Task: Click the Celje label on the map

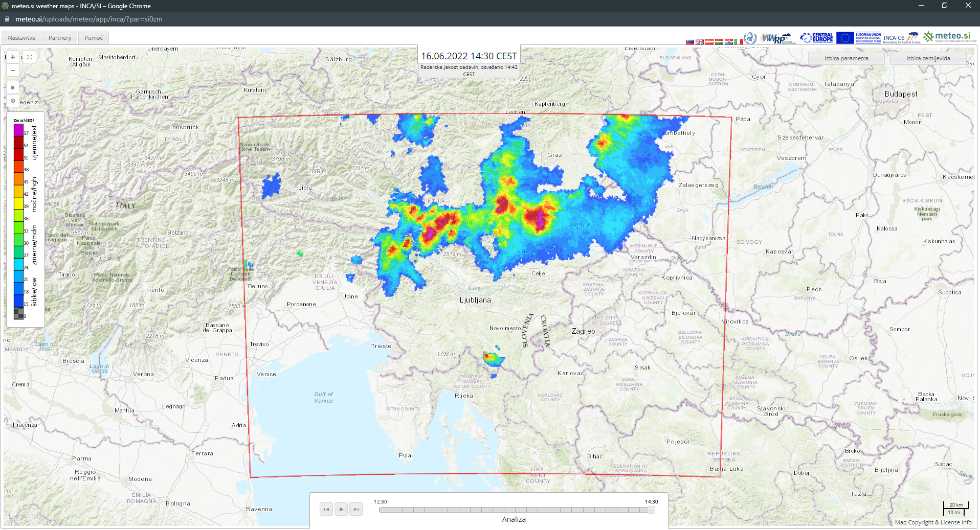Action: click(538, 273)
